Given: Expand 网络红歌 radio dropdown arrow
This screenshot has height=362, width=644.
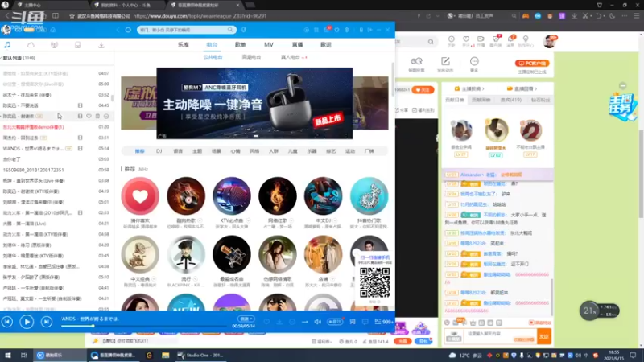Looking at the screenshot, I should click(x=291, y=220).
